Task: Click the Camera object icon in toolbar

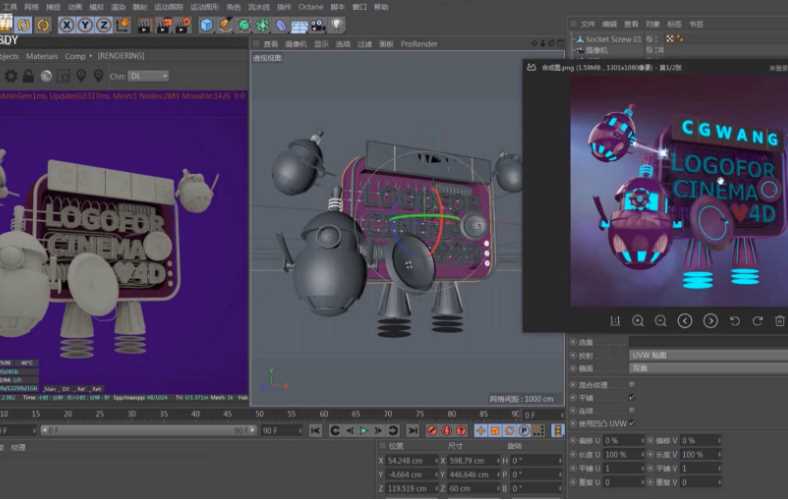Action: coord(318,25)
